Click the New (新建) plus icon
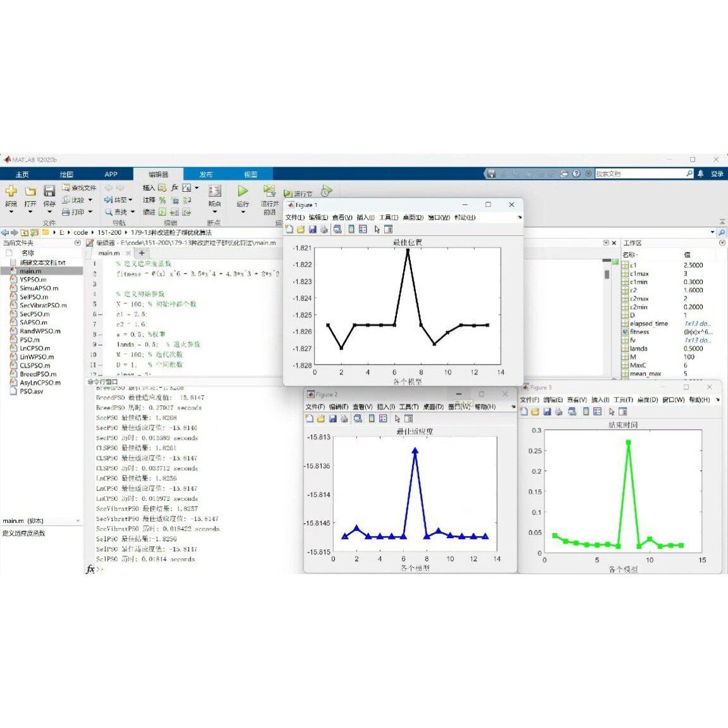Screen dimensions: 728x728 tap(11, 191)
